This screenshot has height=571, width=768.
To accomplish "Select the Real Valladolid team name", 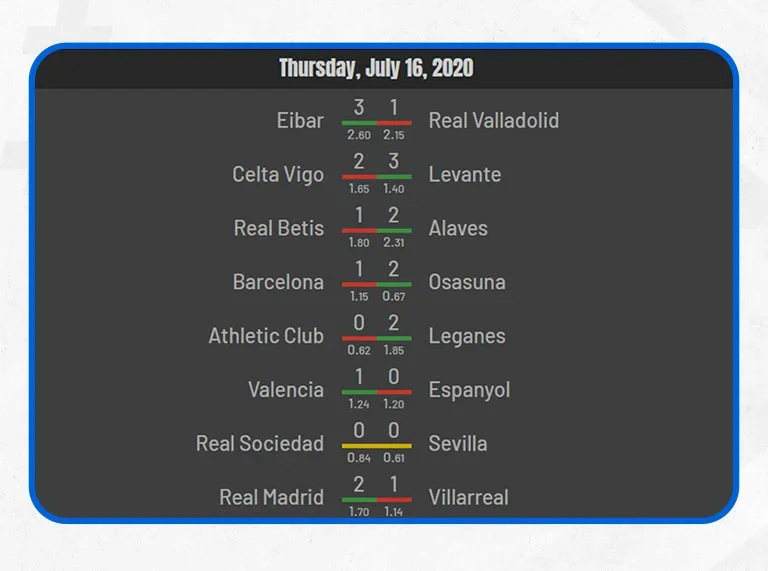I will 494,120.
